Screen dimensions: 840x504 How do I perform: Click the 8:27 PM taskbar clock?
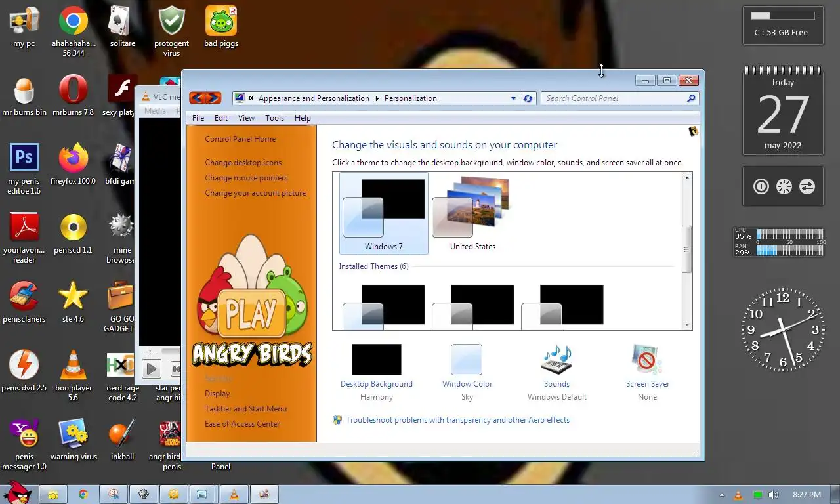807,495
